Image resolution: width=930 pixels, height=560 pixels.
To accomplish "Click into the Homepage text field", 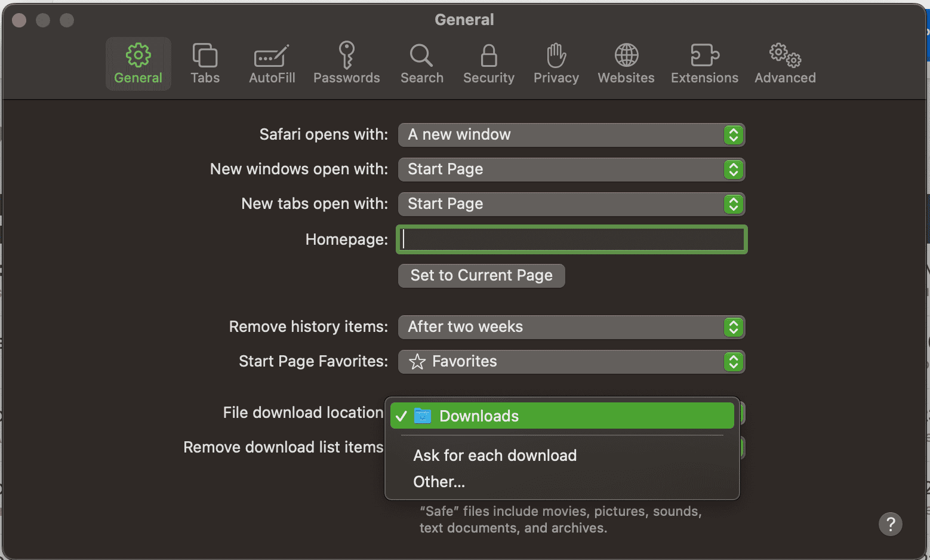I will (x=572, y=239).
